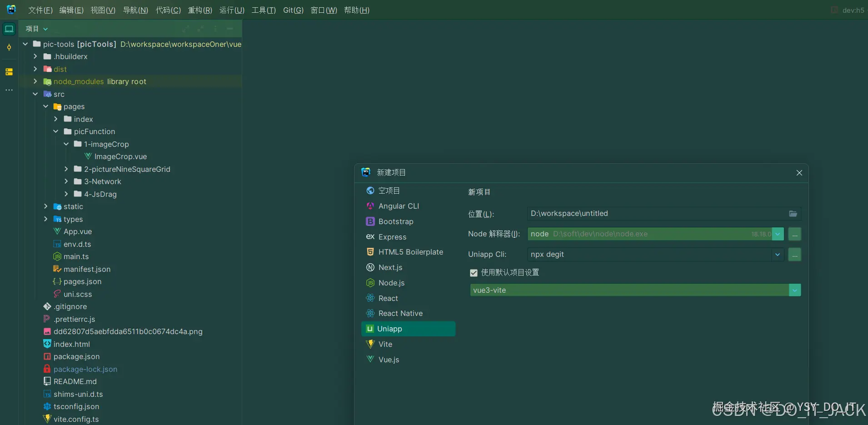
Task: Open the 代码(C) menu
Action: coord(169,10)
